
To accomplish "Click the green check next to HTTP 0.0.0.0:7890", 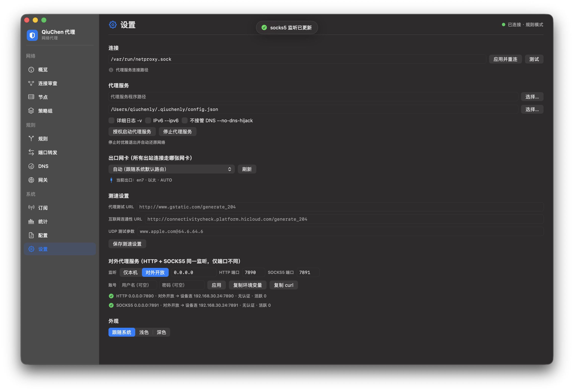I will [111, 296].
